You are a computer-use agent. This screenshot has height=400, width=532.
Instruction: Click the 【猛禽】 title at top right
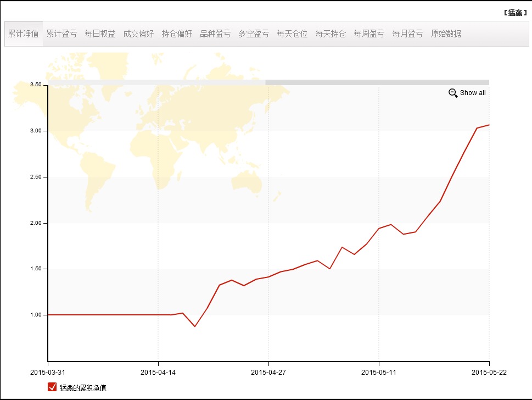(515, 13)
